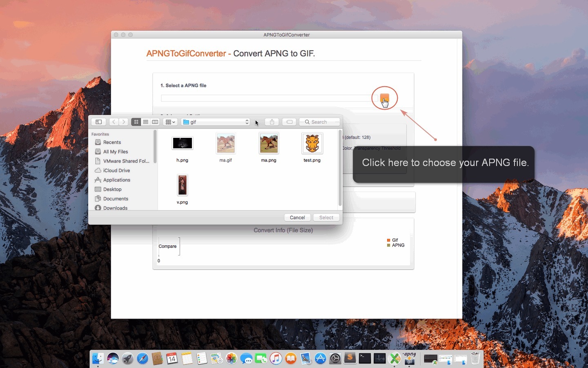This screenshot has width=588, height=368.
Task: Go back in the file dialog
Action: point(114,122)
